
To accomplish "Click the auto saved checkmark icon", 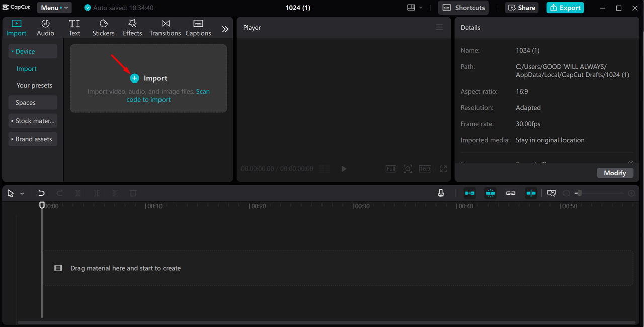I will (x=88, y=8).
